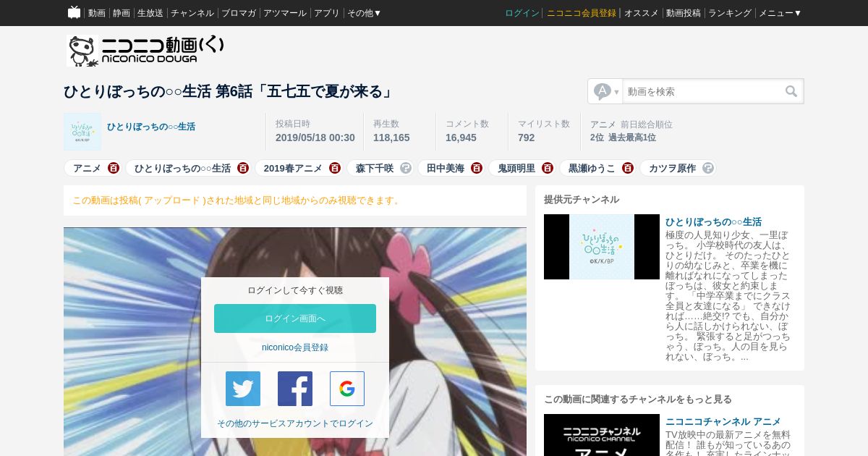The image size is (868, 456).
Task: Click question icon beside カツヲ原作 tag
Action: coord(708,168)
